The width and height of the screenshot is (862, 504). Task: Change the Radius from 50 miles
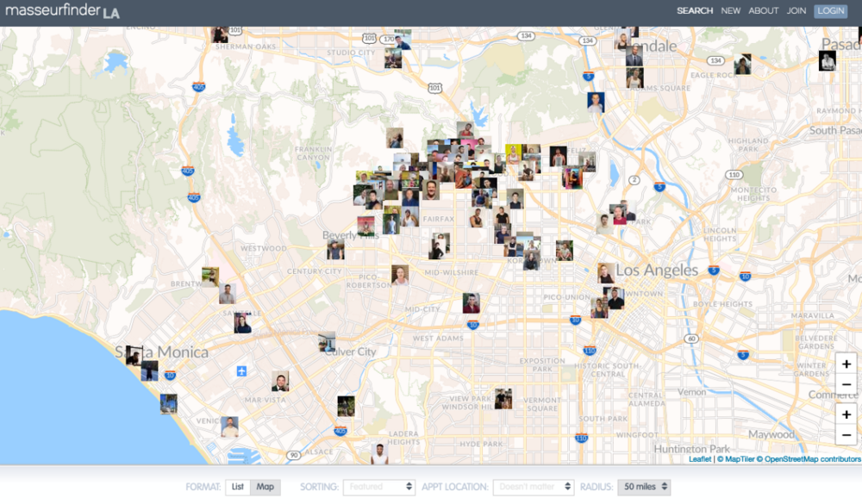[x=643, y=486]
